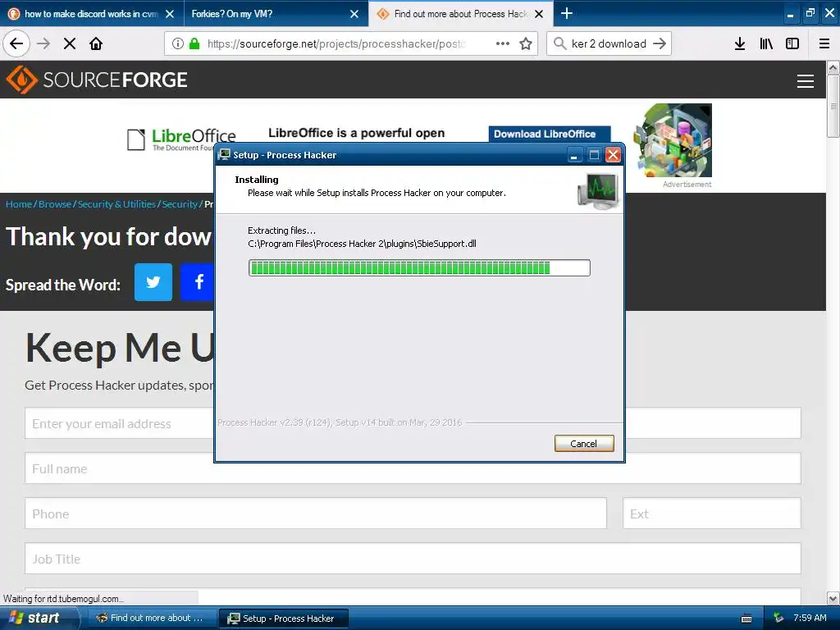Viewport: 840px width, 630px height.
Task: Open Security & Utilities breadcrumb link
Action: (x=116, y=204)
